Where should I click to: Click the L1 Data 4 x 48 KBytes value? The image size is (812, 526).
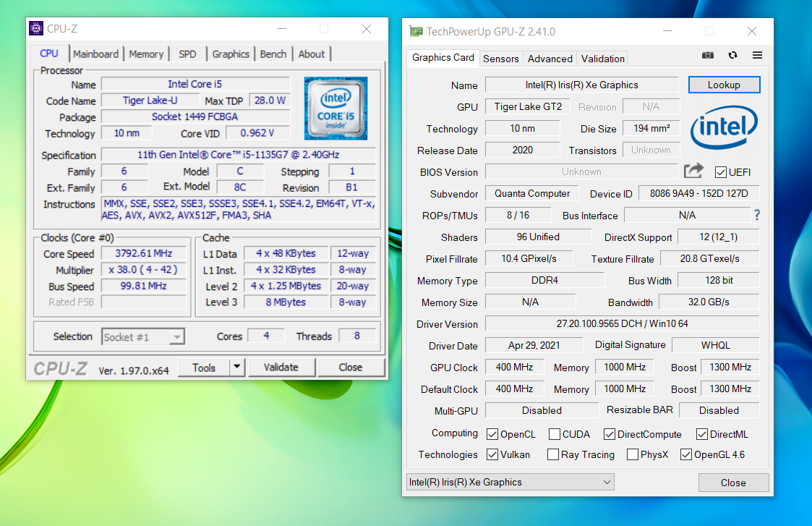click(286, 253)
